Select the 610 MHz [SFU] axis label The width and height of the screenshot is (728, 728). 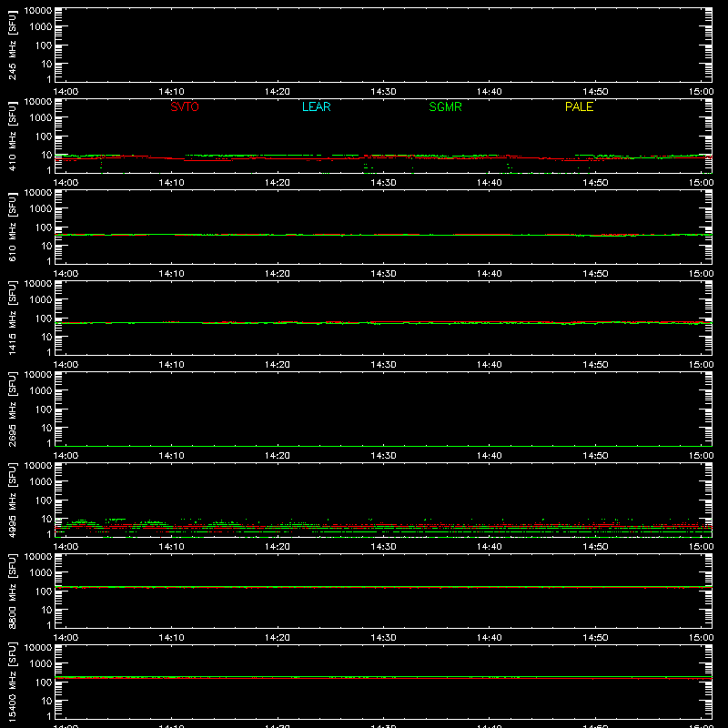coord(12,227)
